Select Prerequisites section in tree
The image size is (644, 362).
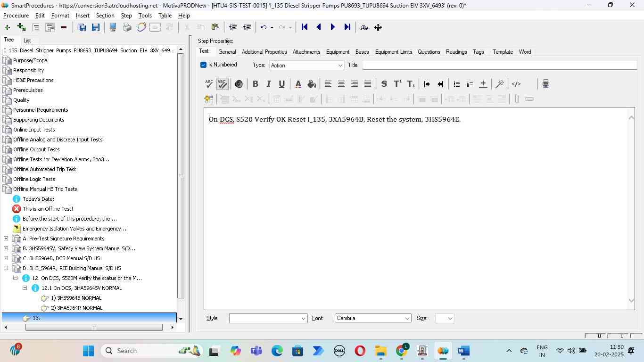(x=28, y=90)
